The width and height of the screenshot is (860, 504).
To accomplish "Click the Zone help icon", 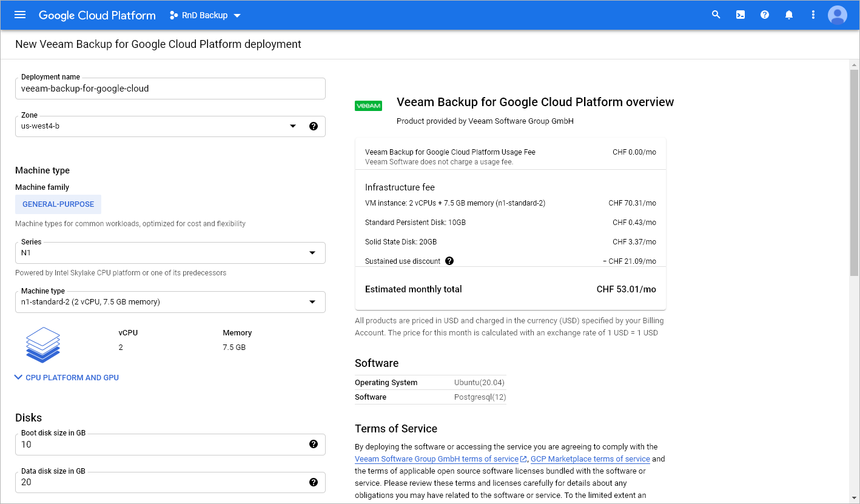I will coord(314,126).
